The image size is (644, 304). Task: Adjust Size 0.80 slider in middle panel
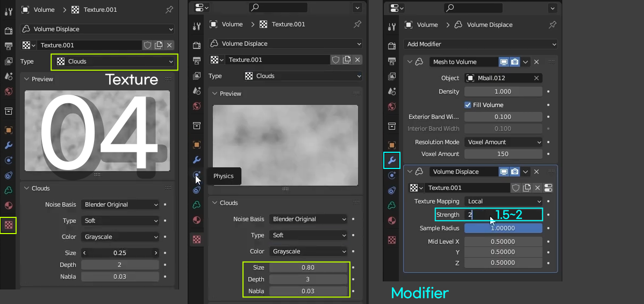point(308,267)
